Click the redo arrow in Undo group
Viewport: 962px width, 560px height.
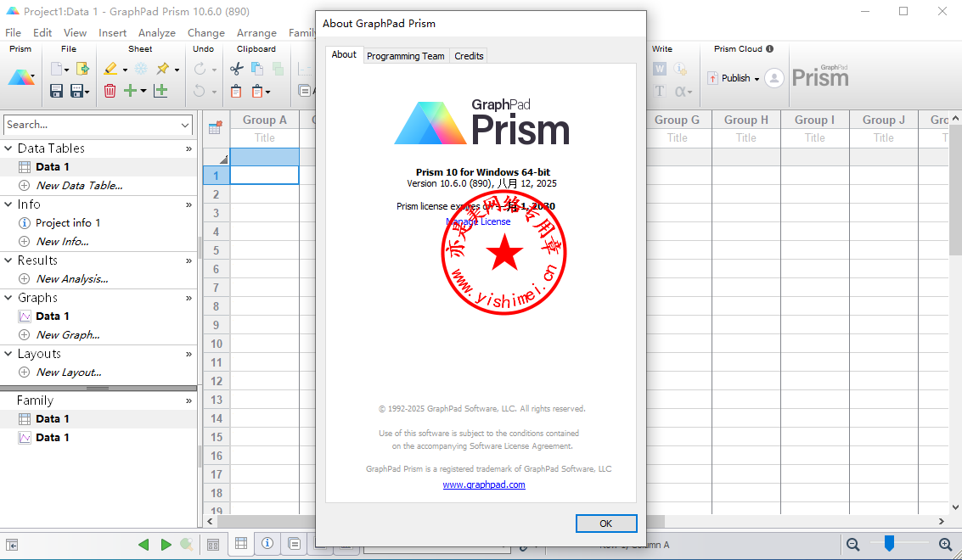tap(200, 69)
